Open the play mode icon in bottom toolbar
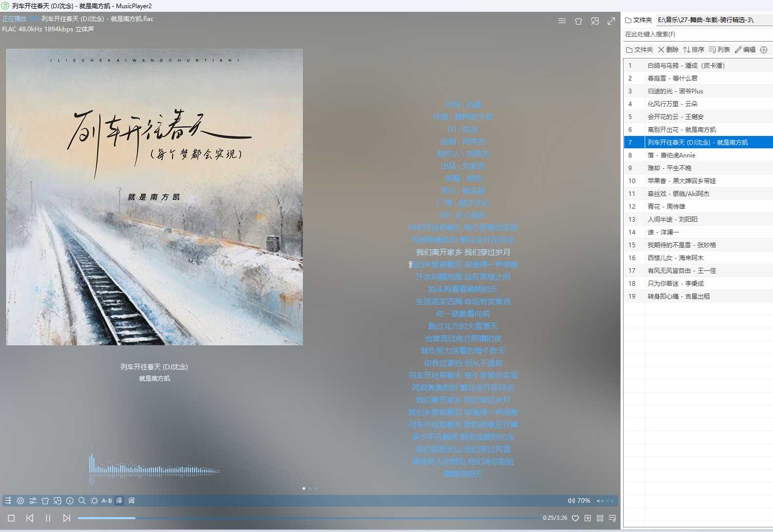 coord(8,501)
